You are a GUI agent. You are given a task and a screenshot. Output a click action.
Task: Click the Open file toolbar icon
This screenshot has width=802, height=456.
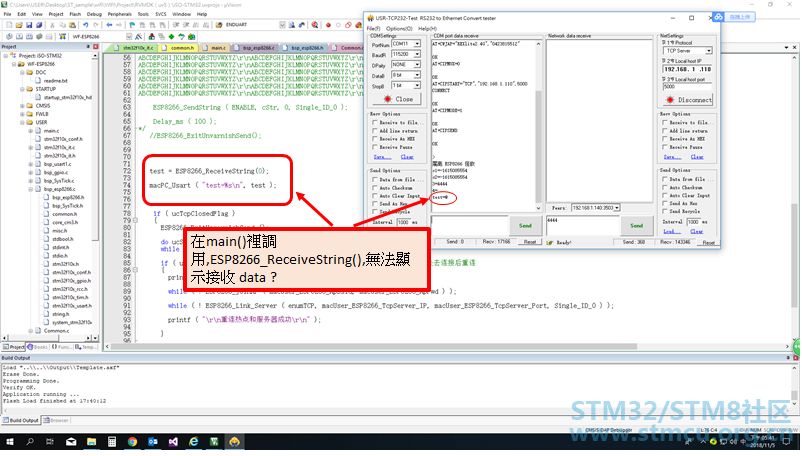coord(19,25)
